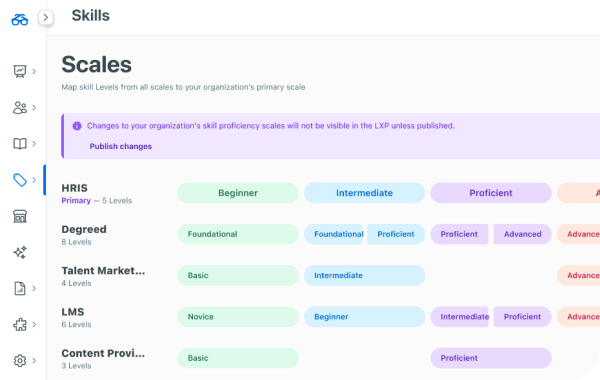Click the Talent Market... scale name

click(103, 271)
